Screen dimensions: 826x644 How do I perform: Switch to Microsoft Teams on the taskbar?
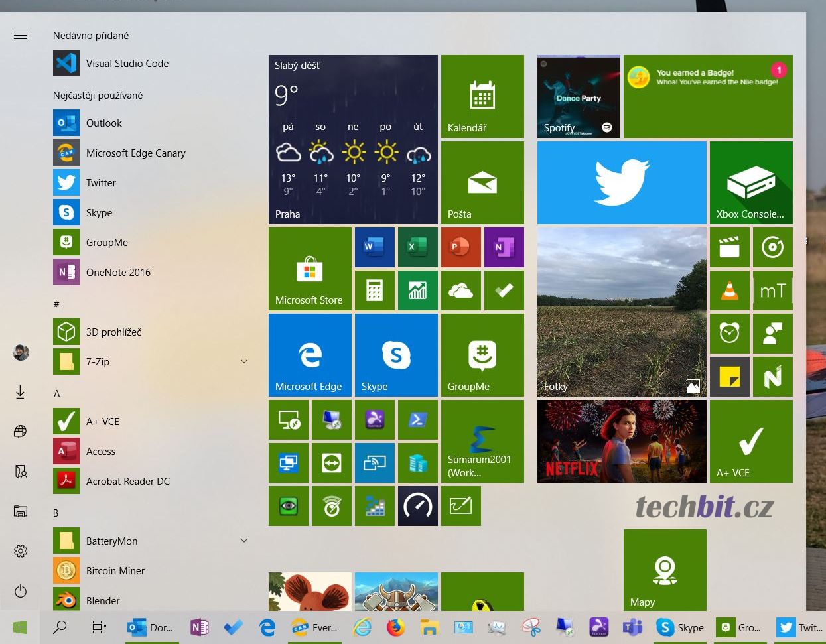(x=632, y=627)
